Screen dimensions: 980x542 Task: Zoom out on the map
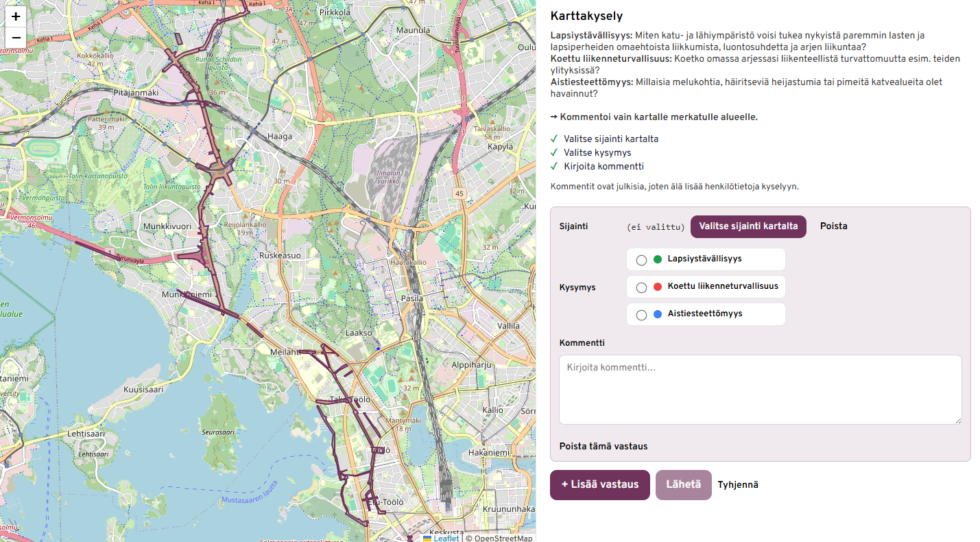click(x=16, y=38)
